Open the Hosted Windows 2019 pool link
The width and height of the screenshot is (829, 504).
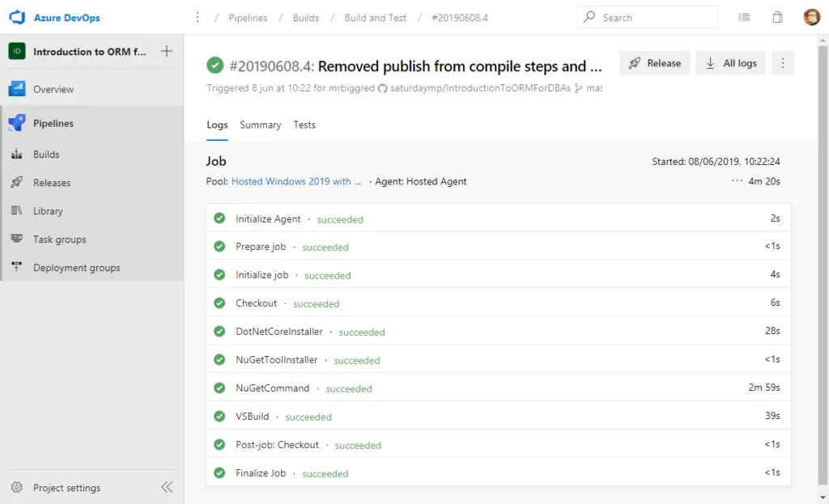296,182
